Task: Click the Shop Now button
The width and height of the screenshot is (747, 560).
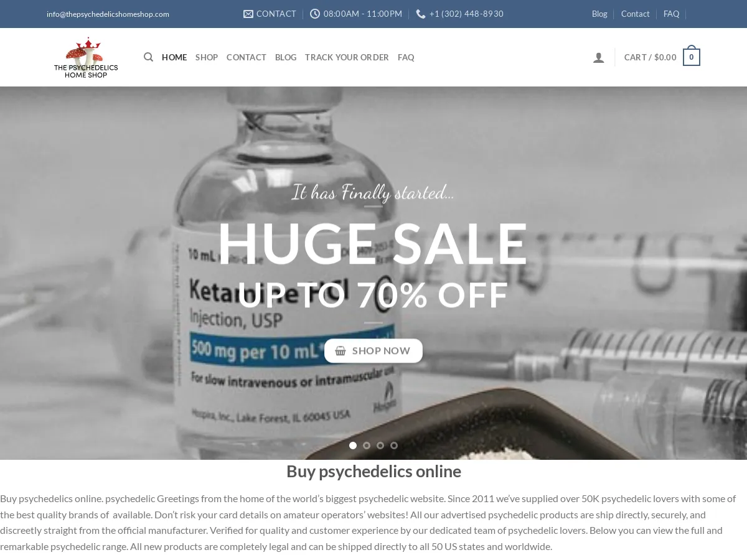Action: point(374,351)
